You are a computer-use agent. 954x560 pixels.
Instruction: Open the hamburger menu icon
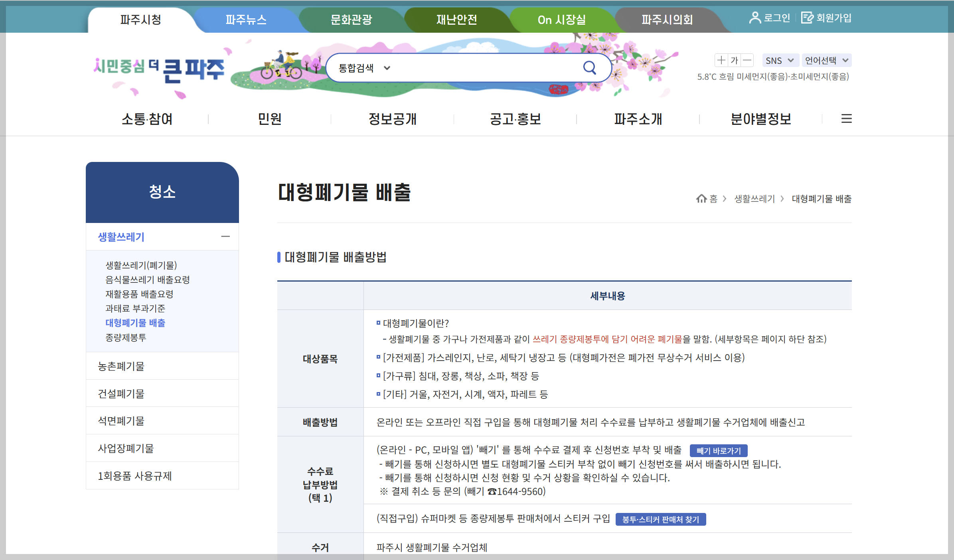tap(846, 118)
